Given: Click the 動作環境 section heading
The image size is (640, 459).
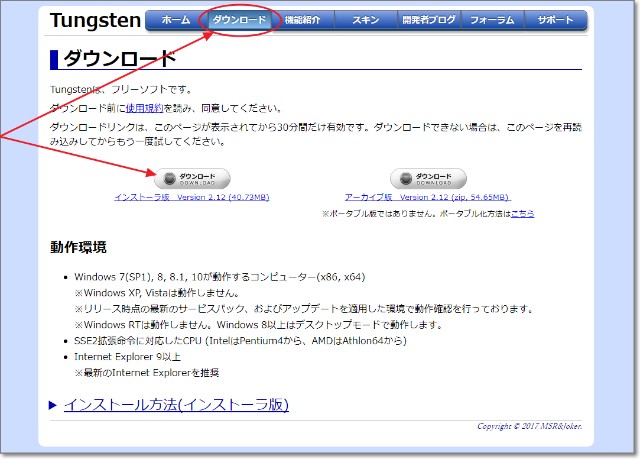Looking at the screenshot, I should coord(78,247).
